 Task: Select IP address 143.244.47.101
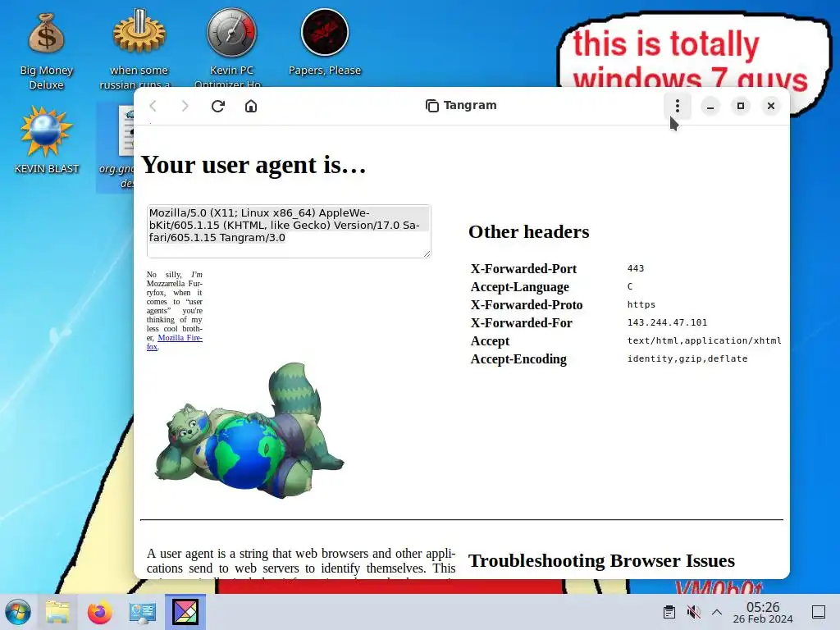667,322
